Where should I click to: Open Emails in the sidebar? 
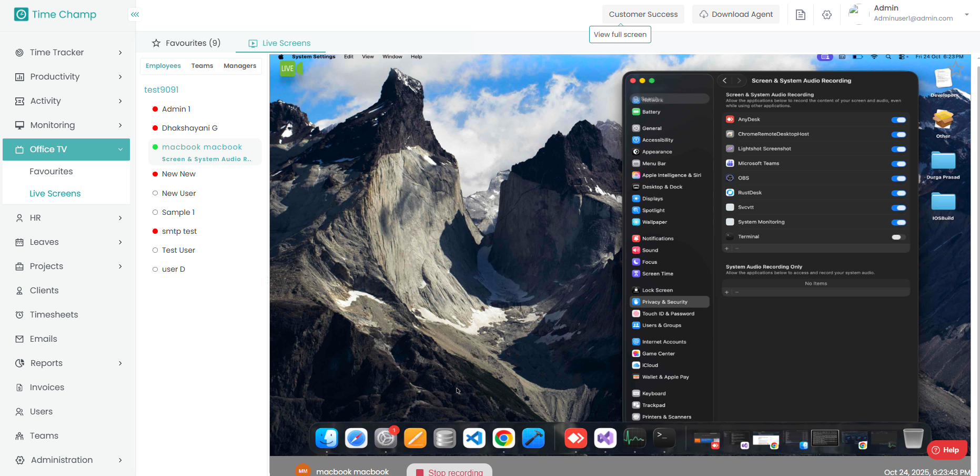click(43, 339)
